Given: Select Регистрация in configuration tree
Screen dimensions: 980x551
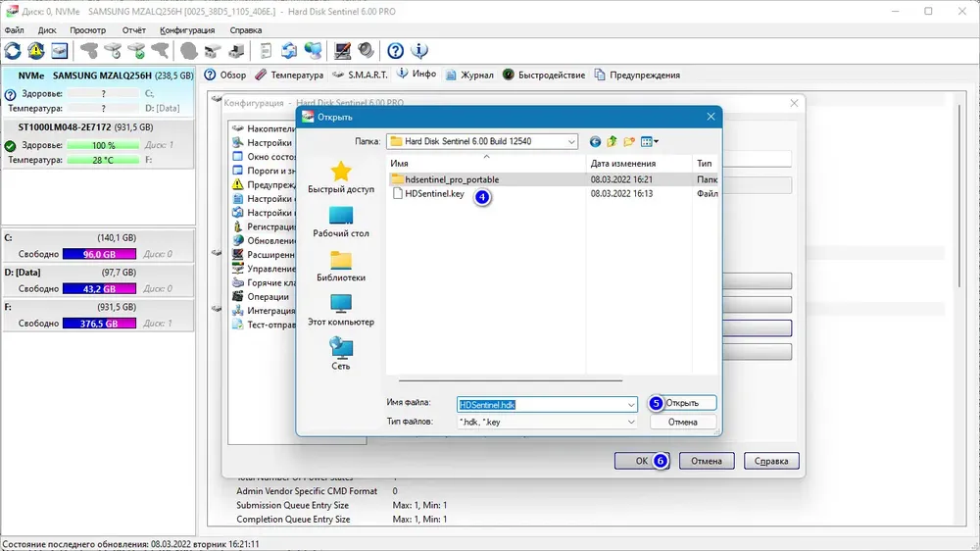Looking at the screenshot, I should pos(264,226).
